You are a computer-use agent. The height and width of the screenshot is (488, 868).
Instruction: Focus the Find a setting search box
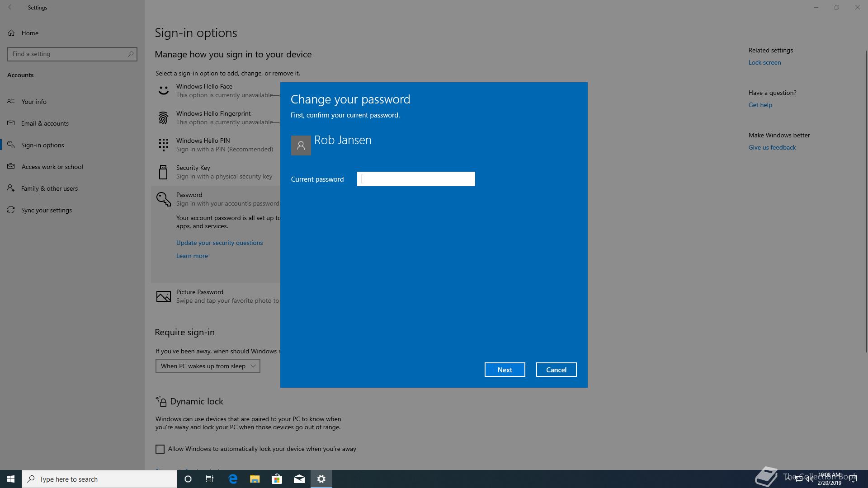click(x=72, y=54)
